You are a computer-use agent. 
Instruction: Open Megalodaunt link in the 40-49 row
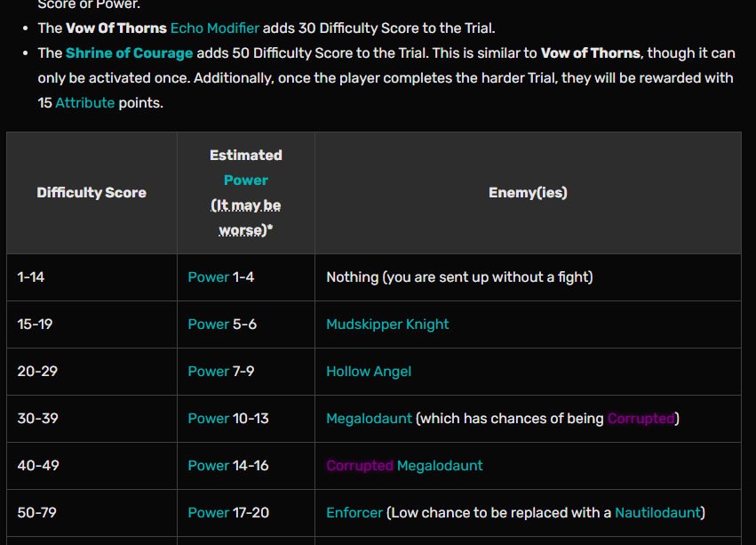tap(440, 466)
